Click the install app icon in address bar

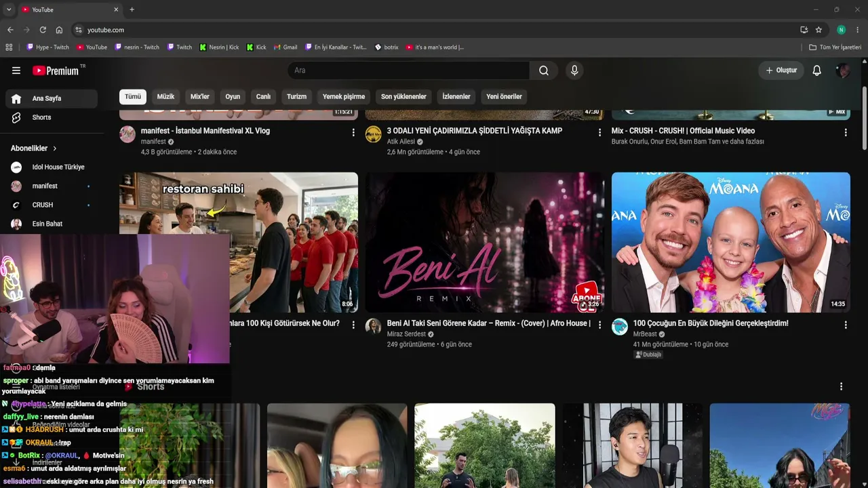pyautogui.click(x=804, y=30)
